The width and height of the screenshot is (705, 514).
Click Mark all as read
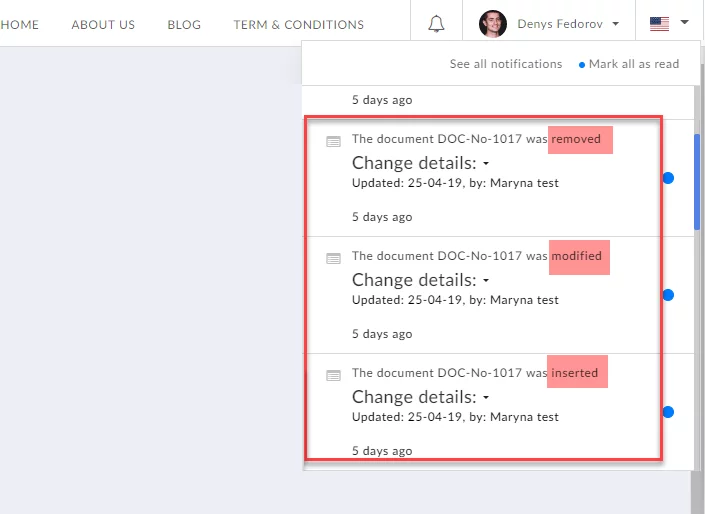633,64
